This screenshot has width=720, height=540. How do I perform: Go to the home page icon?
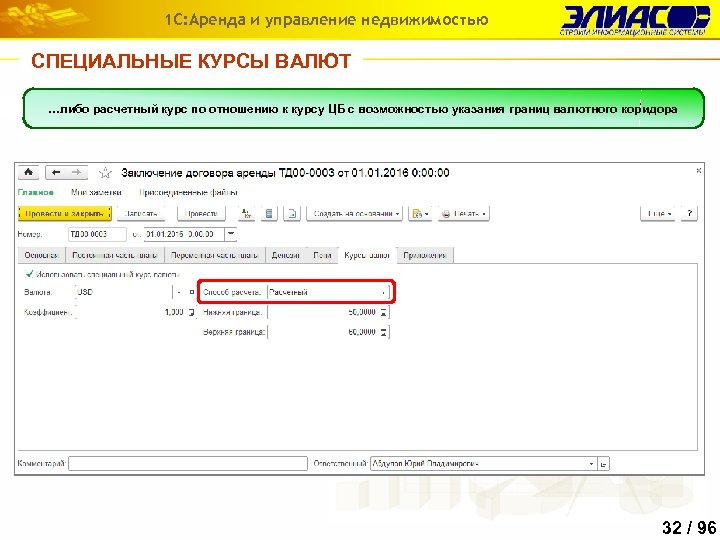click(28, 173)
